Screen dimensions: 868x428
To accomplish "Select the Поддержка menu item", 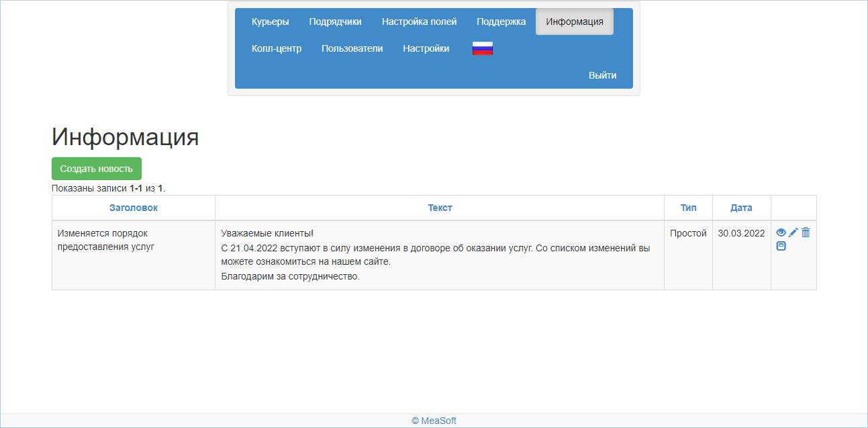I will (501, 22).
